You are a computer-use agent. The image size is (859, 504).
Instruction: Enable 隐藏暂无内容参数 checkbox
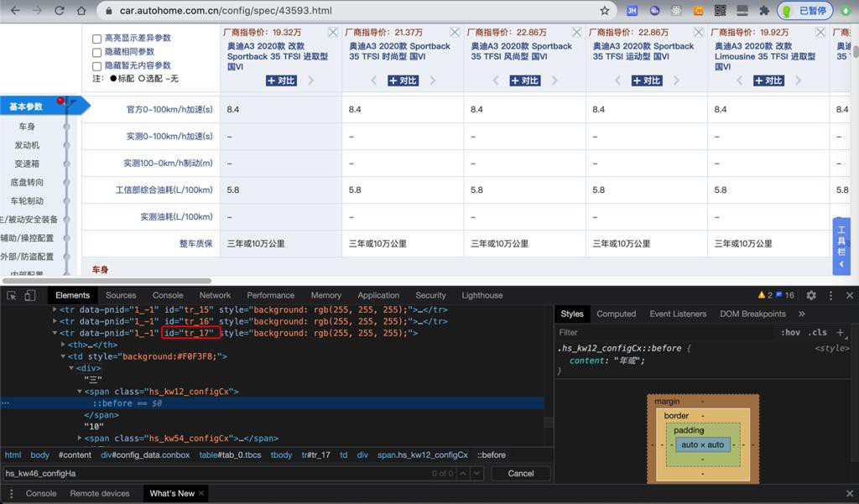(x=96, y=65)
